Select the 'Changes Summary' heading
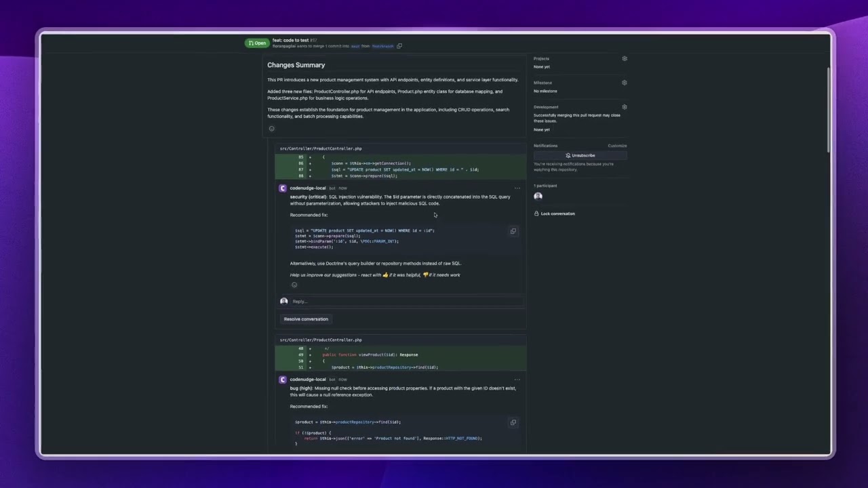Screen dimensions: 868x488 tap(296, 65)
